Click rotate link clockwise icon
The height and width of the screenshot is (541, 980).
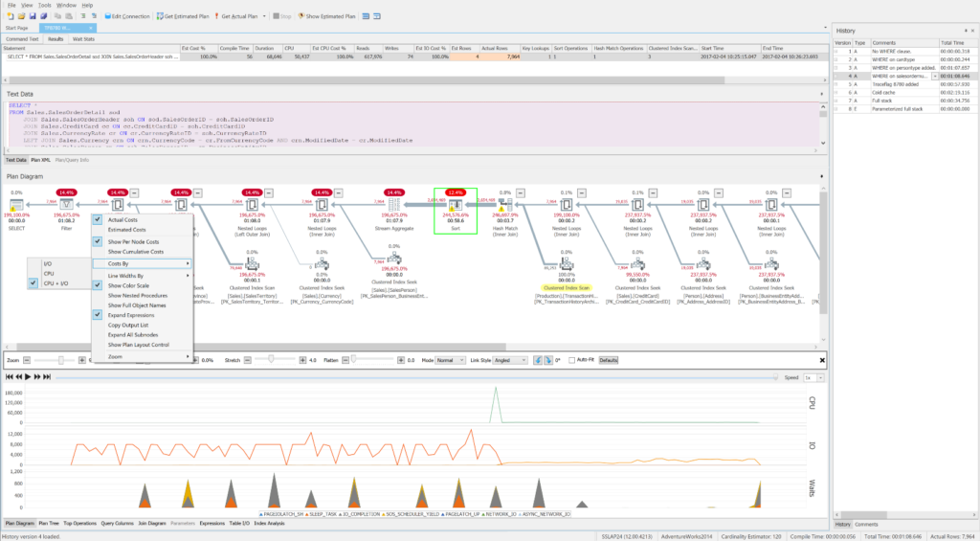pos(548,360)
